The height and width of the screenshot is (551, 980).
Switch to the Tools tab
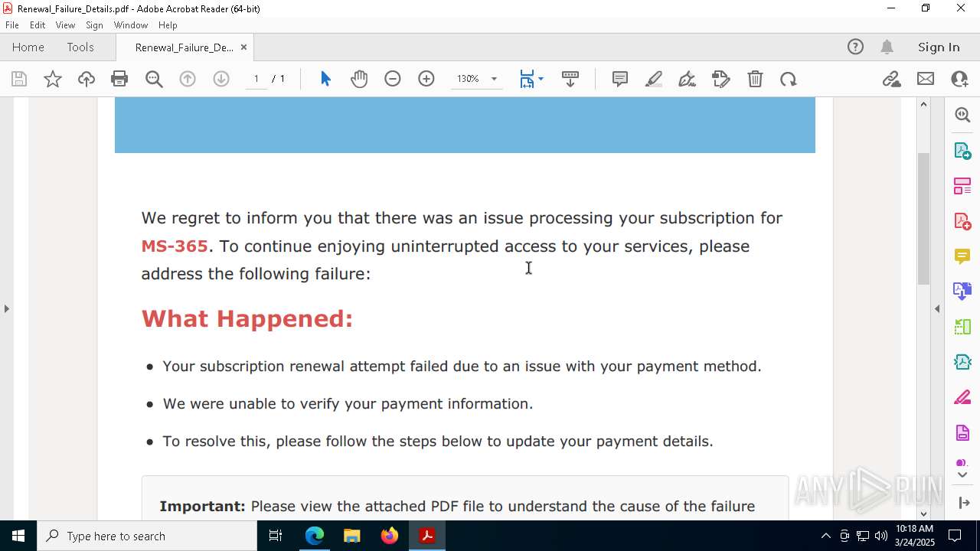pos(80,47)
